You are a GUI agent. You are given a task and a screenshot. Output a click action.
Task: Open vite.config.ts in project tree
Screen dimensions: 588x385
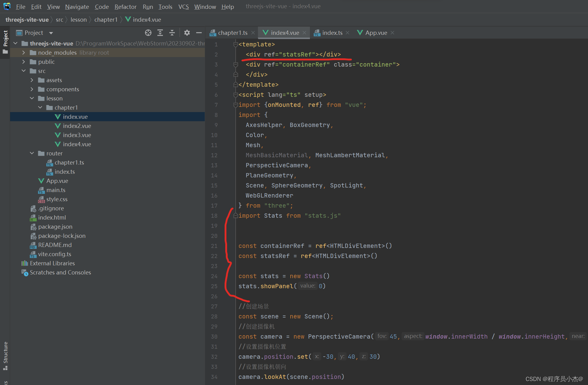pyautogui.click(x=54, y=254)
